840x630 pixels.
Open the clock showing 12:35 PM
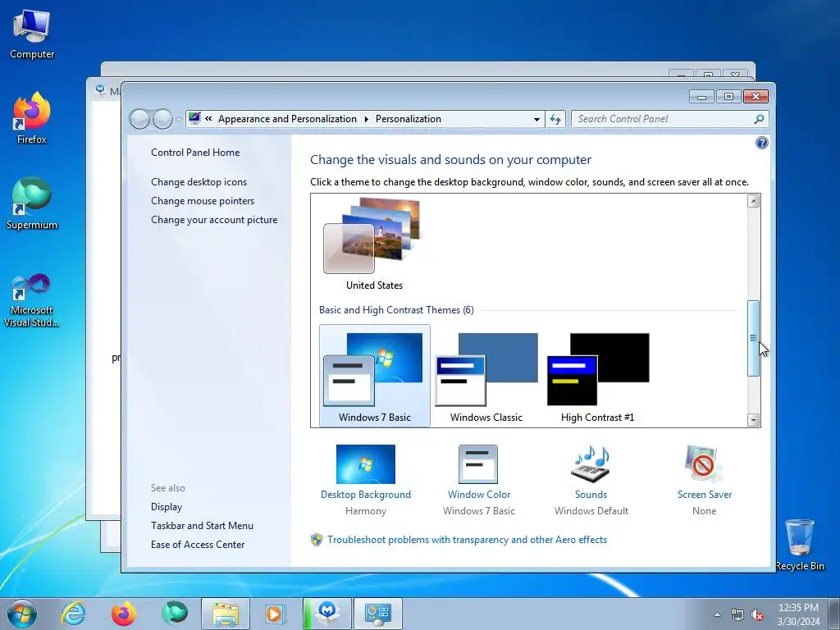coord(798,614)
